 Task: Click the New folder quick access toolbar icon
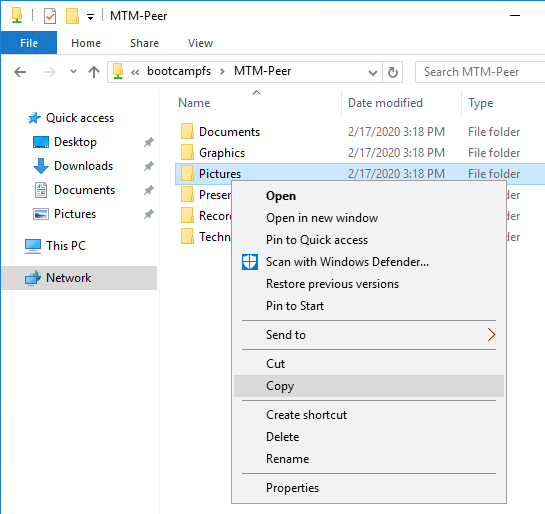pyautogui.click(x=72, y=16)
